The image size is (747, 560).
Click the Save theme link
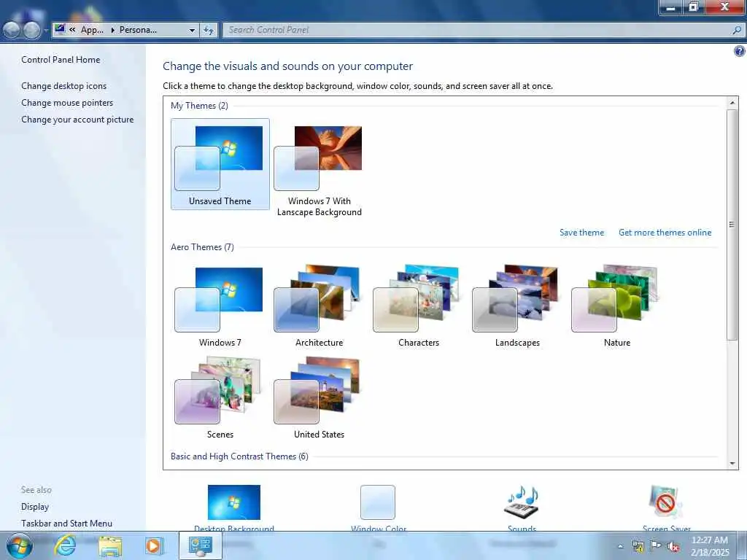581,233
